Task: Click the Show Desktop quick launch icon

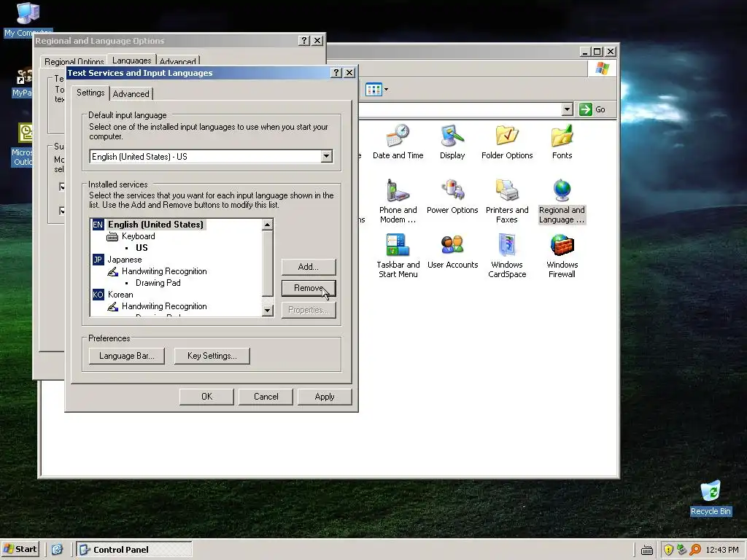Action: pos(57,550)
